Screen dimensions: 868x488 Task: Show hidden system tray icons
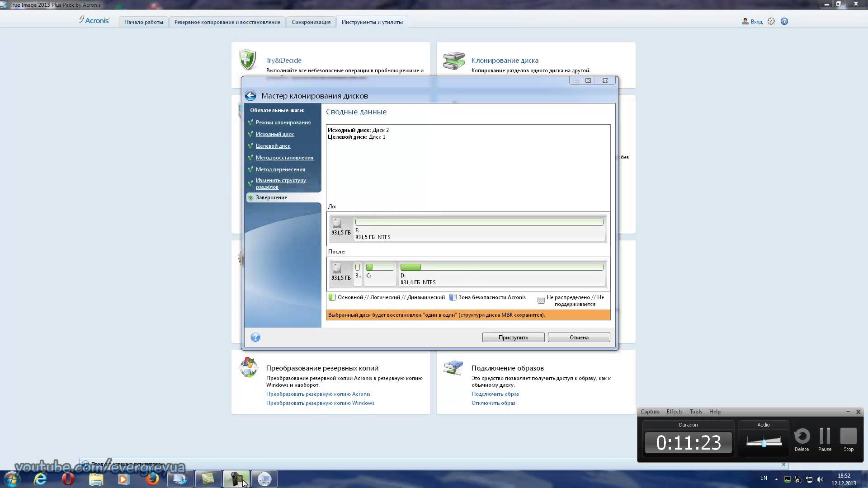[776, 479]
